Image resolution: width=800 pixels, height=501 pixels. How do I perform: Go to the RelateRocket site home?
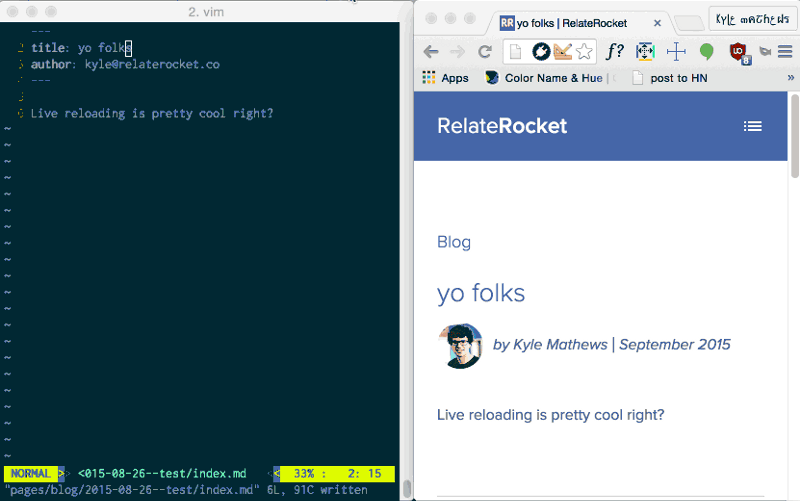point(502,126)
